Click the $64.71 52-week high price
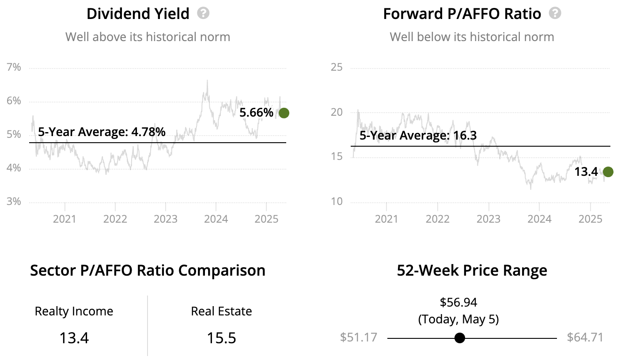This screenshot has width=621, height=364. (585, 337)
